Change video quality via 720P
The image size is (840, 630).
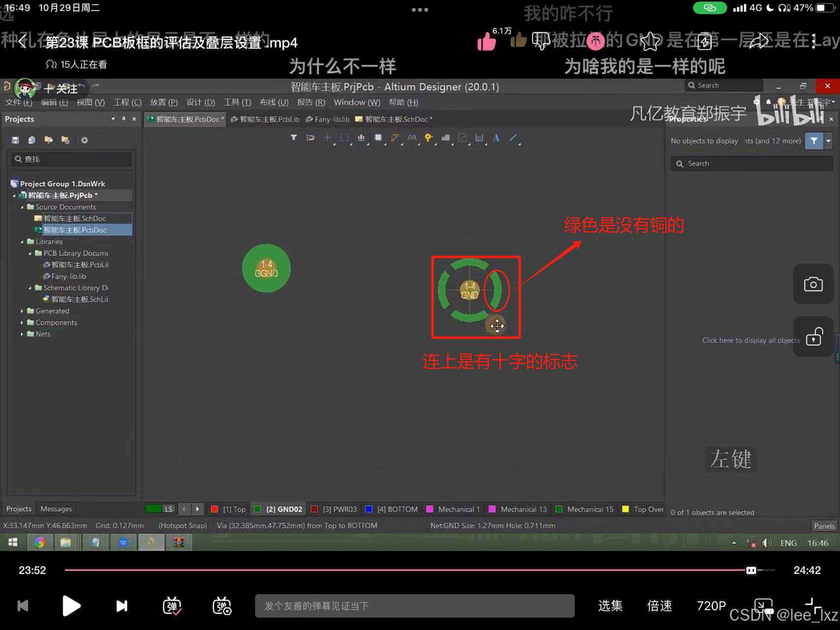[x=711, y=606]
